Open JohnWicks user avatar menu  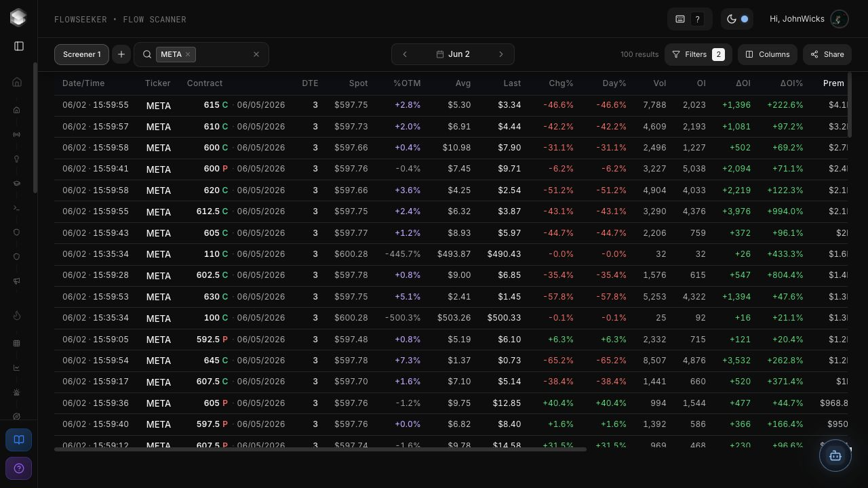[840, 19]
